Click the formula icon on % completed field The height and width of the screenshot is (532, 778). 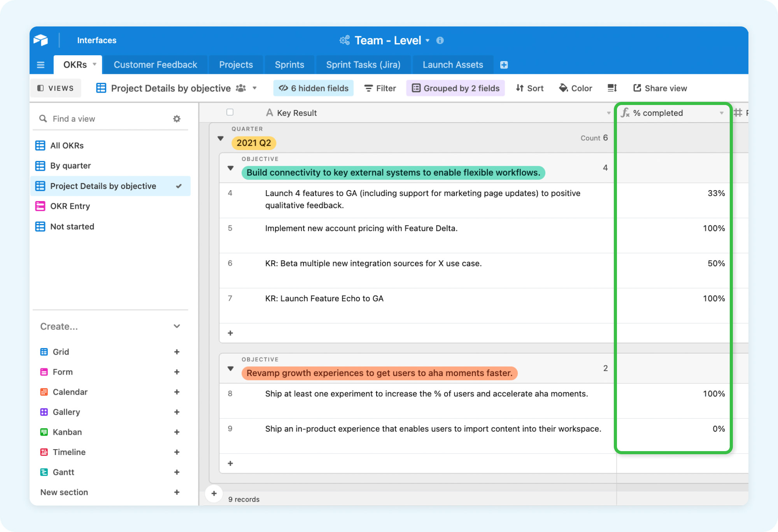[x=624, y=113]
